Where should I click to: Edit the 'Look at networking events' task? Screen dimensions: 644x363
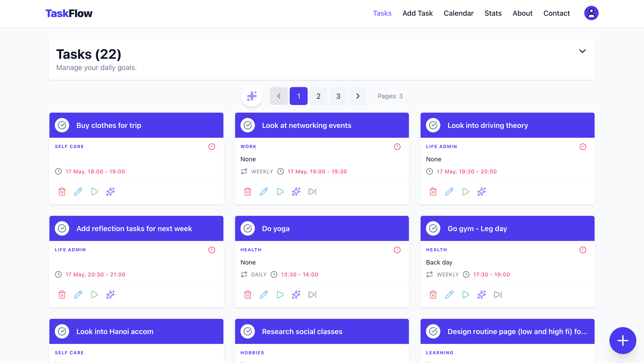click(x=264, y=192)
